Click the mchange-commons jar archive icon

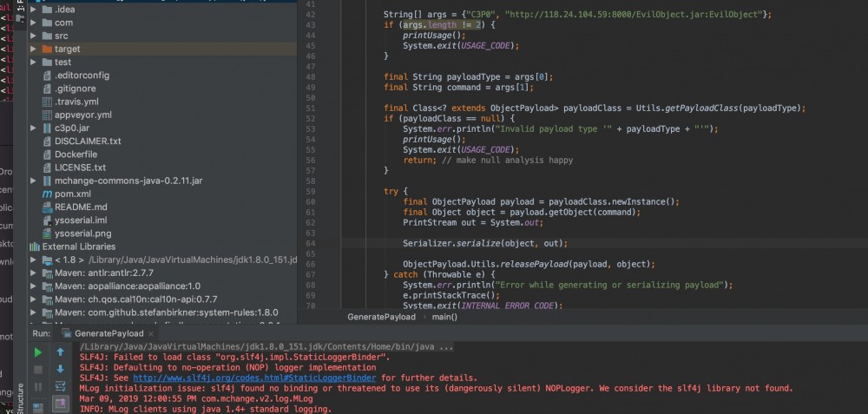click(47, 181)
